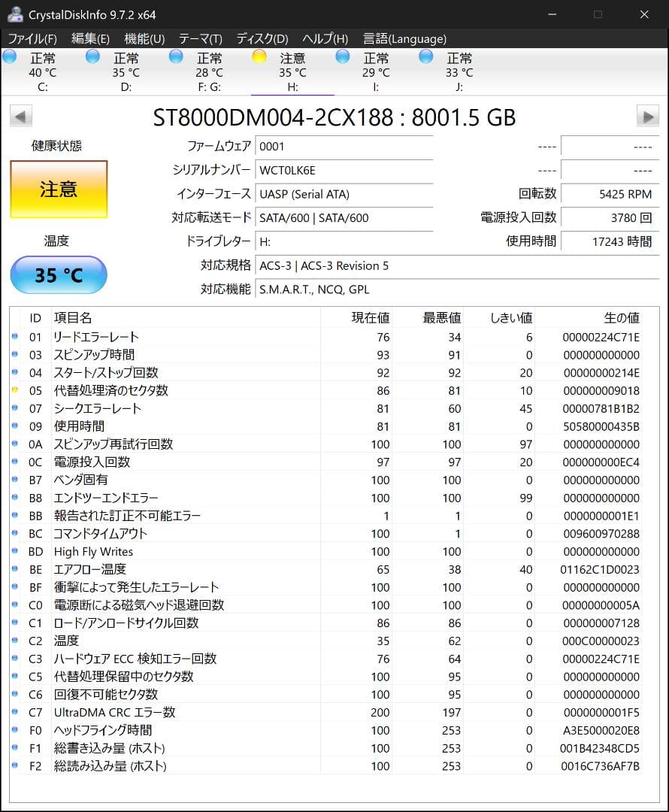
Task: Select the 総書き込み量 (ホスト) row
Action: tap(325, 748)
